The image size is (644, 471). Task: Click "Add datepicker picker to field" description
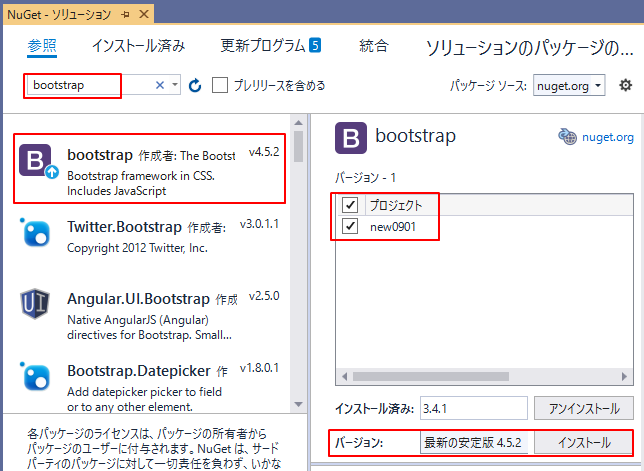[144, 392]
